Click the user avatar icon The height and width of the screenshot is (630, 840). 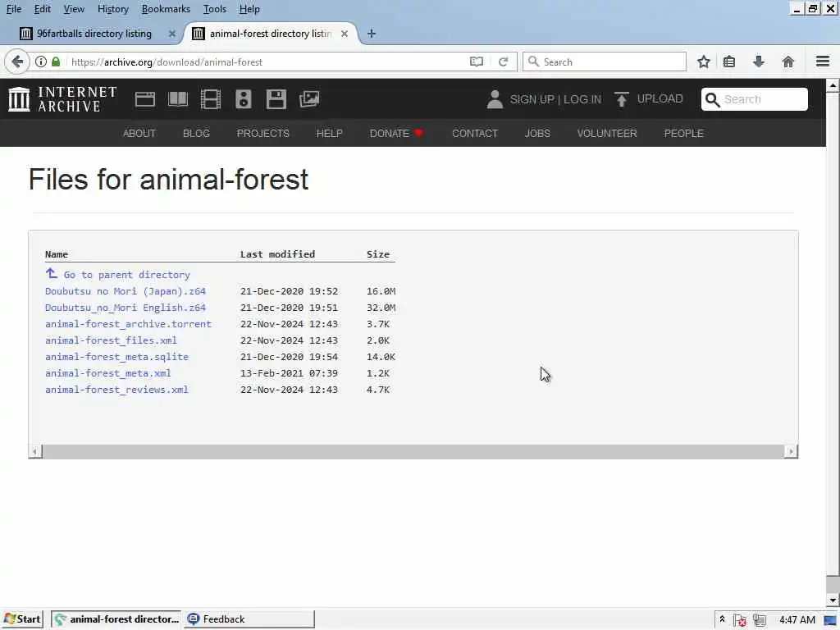pos(495,99)
